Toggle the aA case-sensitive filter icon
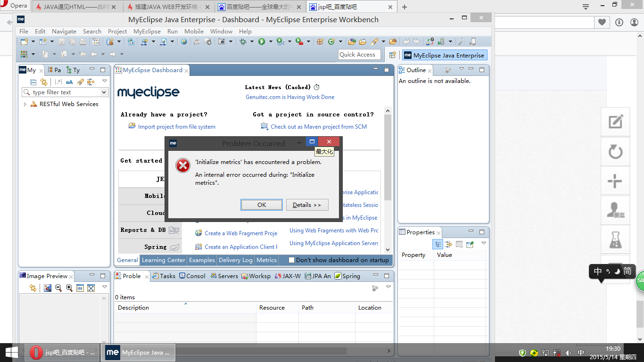644x362 pixels. pos(69,82)
